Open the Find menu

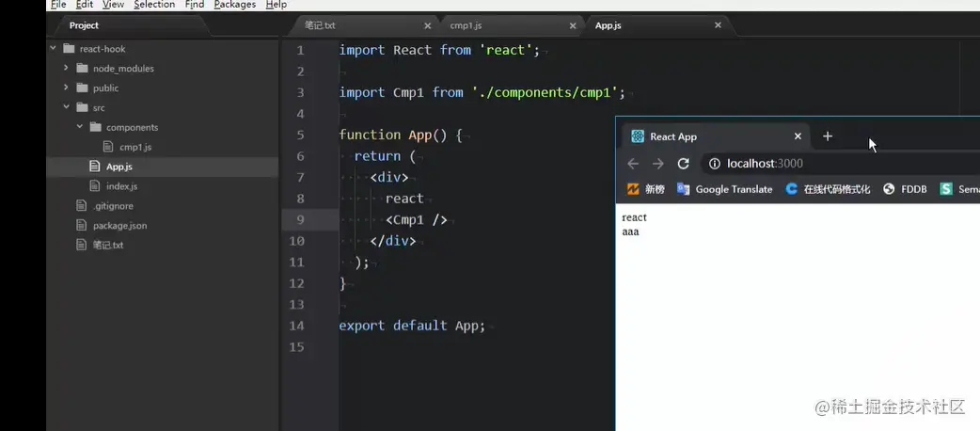coord(195,5)
